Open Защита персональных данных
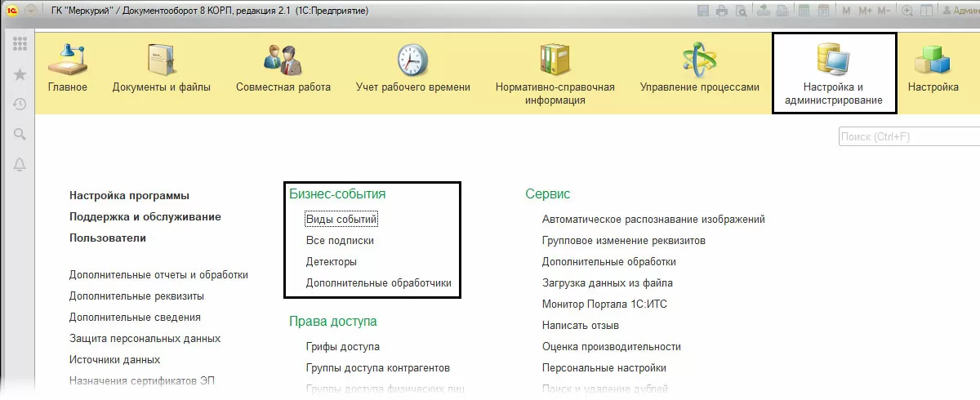The width and height of the screenshot is (980, 400). pos(145,339)
